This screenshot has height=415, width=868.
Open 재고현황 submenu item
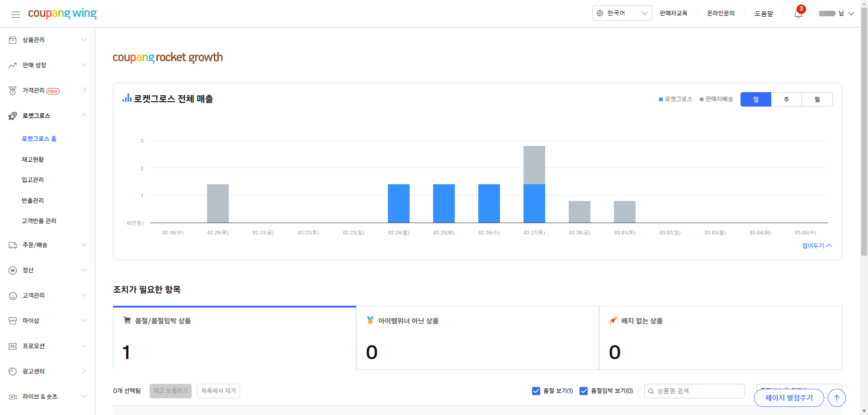click(x=33, y=159)
